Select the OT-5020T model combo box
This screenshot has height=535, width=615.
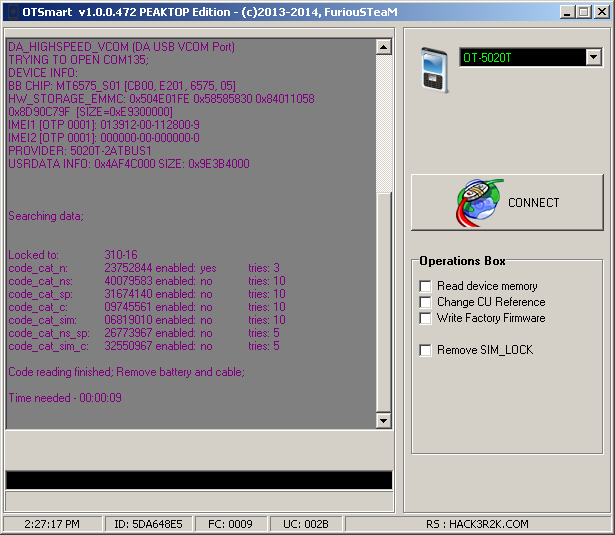[522, 58]
